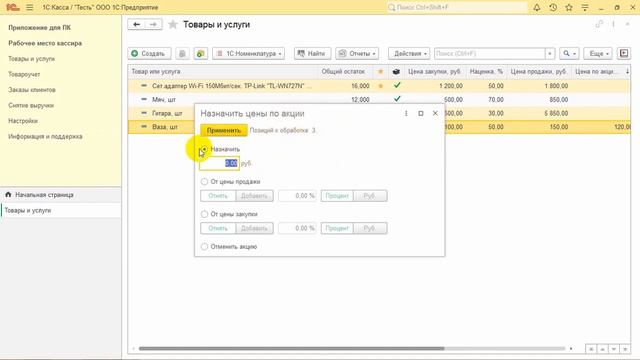Click the toolbar search field Поиск (Ctrl+F)
640x360 pixels.
coord(490,53)
